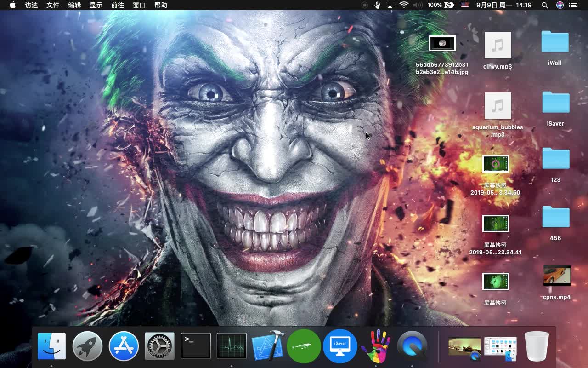588x368 pixels.
Task: Open the 访达 menu
Action: click(x=31, y=5)
